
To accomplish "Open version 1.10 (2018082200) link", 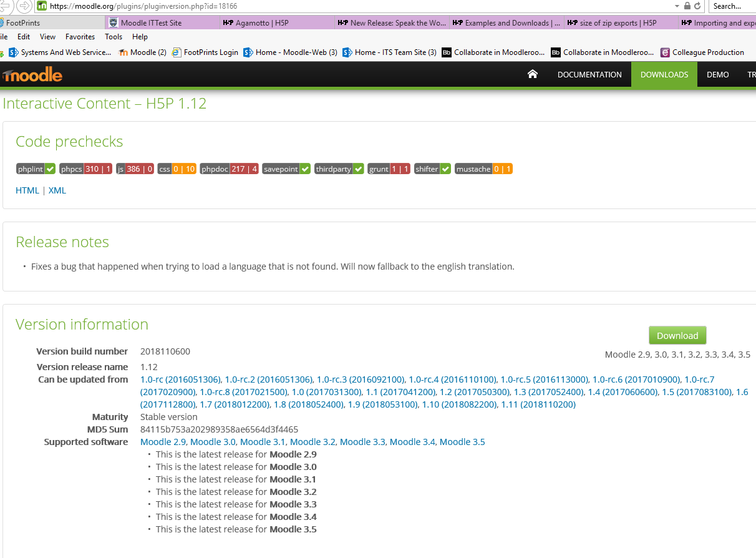I will (460, 404).
